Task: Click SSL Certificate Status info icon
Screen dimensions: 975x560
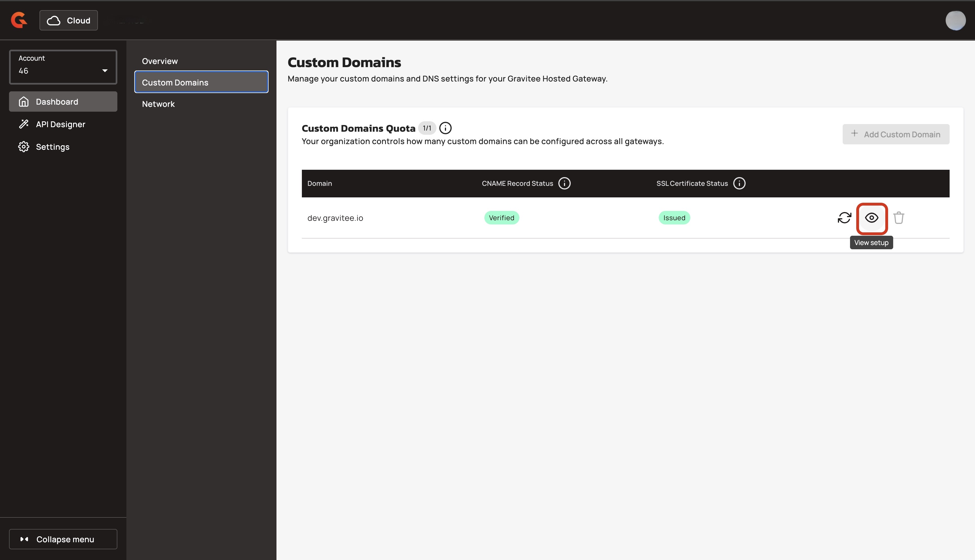Action: click(739, 184)
